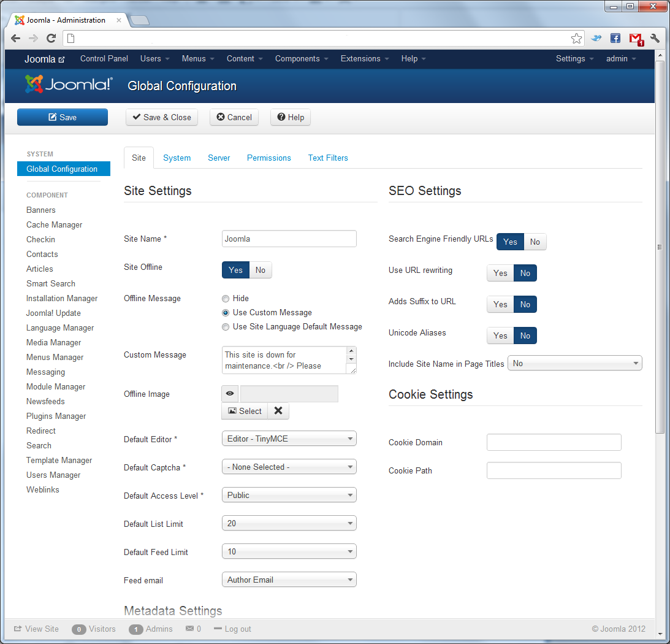The height and width of the screenshot is (644, 670).
Task: Click Save & Close button
Action: (x=162, y=117)
